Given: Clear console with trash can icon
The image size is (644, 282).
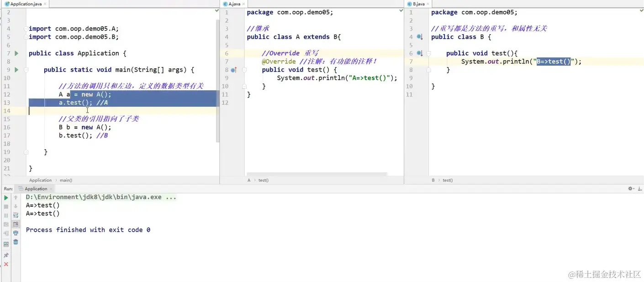Looking at the screenshot, I should (x=16, y=242).
